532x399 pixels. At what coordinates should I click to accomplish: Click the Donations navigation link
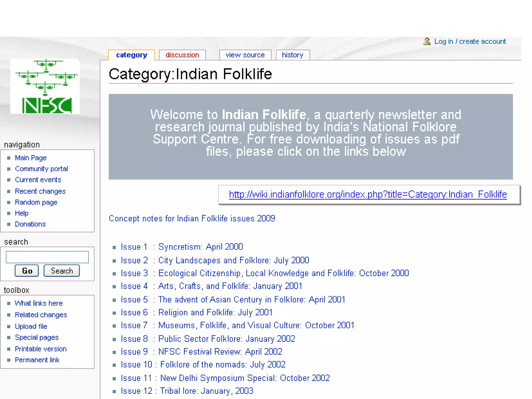[x=30, y=224]
